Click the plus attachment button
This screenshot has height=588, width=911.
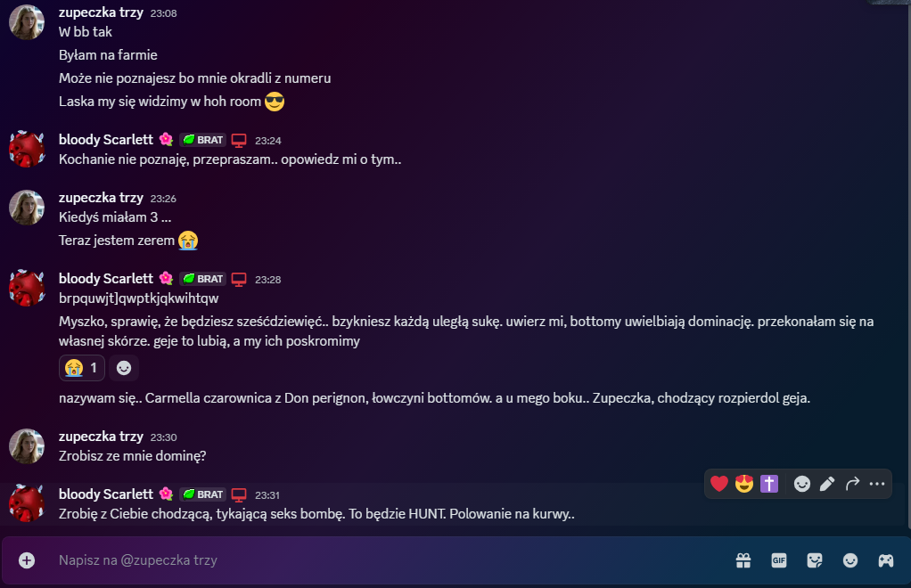pyautogui.click(x=27, y=560)
